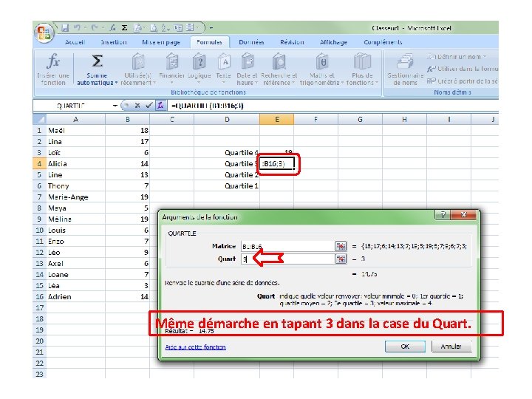Click the cell with name Adrien

75,297
